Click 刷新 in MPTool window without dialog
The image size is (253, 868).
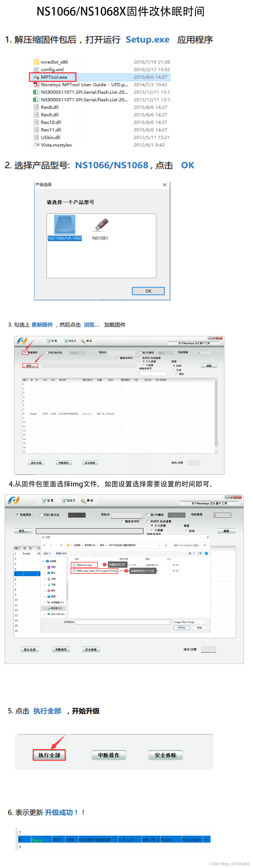(209, 366)
